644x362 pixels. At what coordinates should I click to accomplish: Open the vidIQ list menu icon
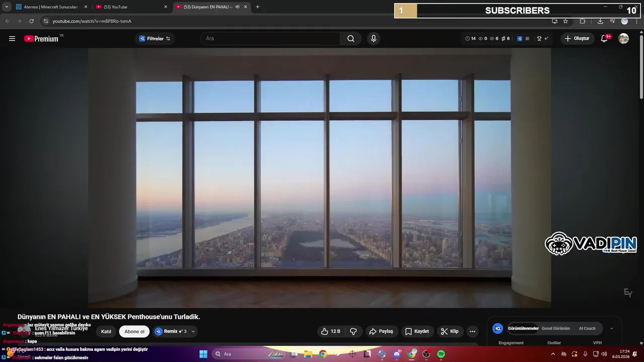tap(527, 39)
